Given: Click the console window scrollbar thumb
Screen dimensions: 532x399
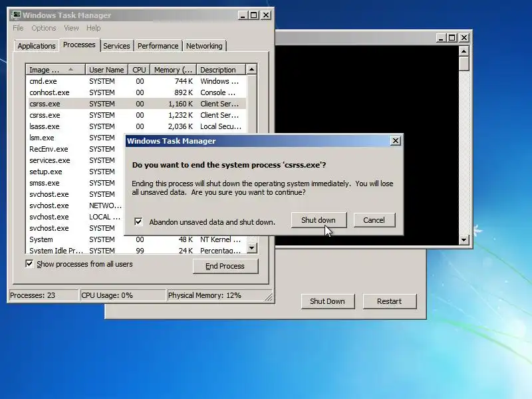Looking at the screenshot, I should [464, 64].
